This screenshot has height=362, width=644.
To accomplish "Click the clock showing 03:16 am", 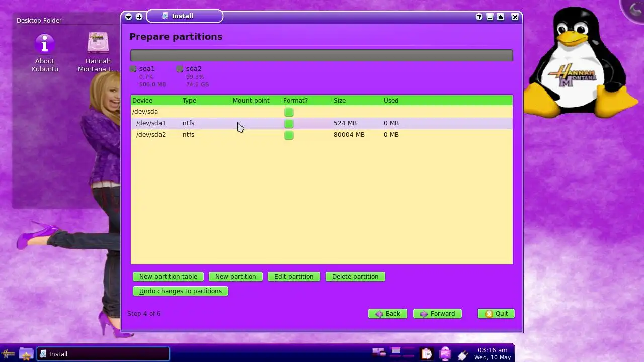I will [493, 354].
